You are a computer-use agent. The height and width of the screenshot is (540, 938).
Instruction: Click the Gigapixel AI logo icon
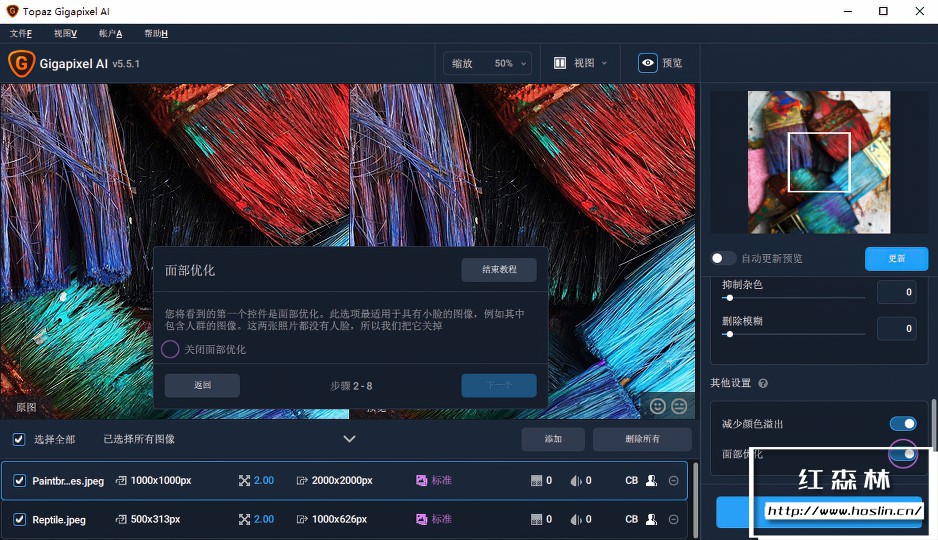click(x=22, y=63)
